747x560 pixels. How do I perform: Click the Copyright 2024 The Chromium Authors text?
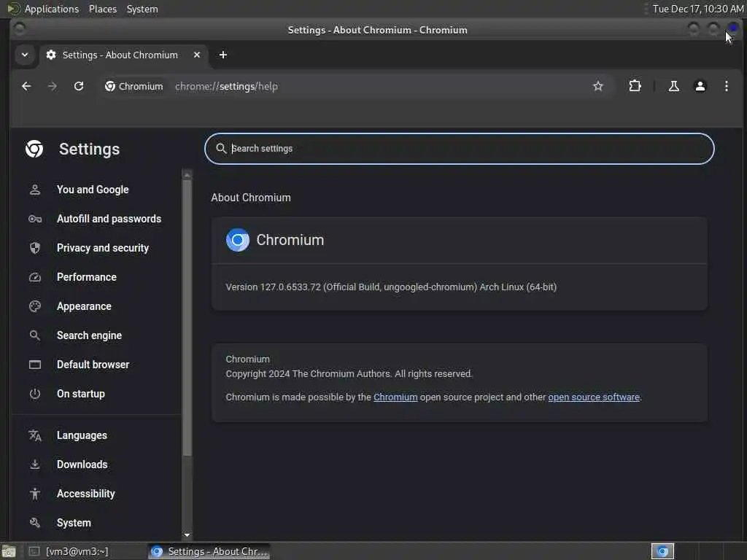pos(349,374)
